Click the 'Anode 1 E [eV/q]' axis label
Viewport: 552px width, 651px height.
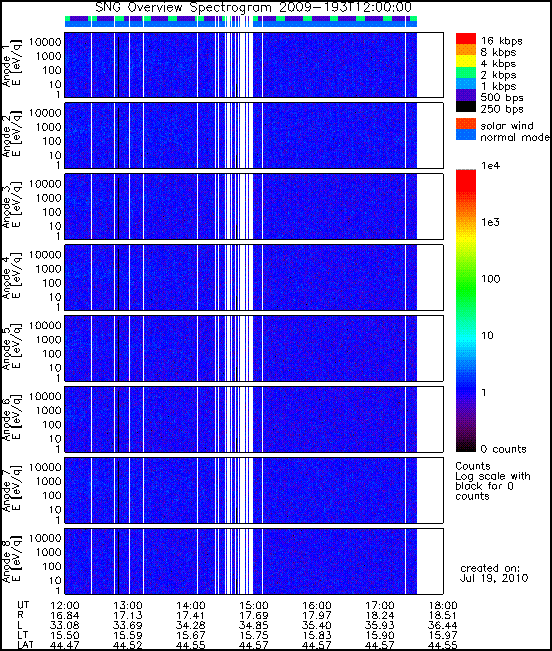point(12,63)
